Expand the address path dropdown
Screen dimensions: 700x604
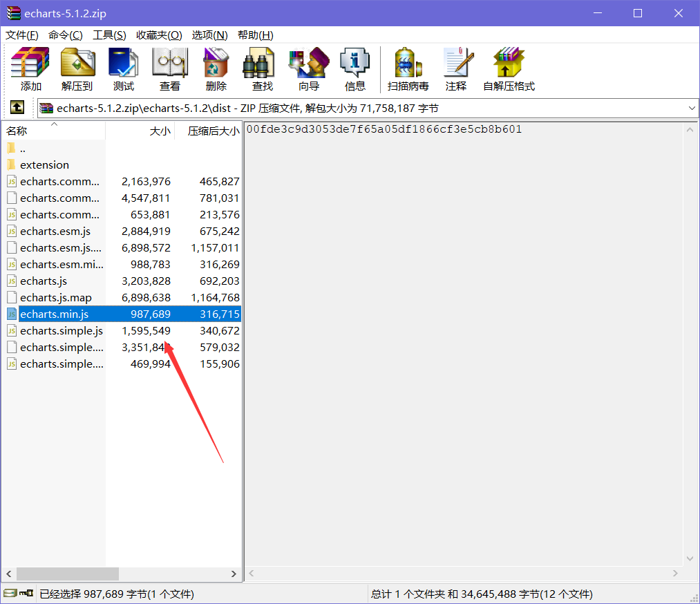(x=692, y=108)
